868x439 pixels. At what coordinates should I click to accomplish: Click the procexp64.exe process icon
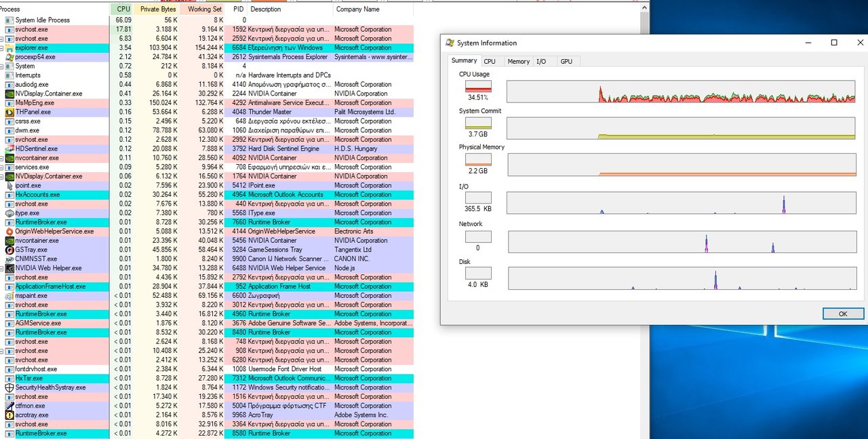point(9,57)
